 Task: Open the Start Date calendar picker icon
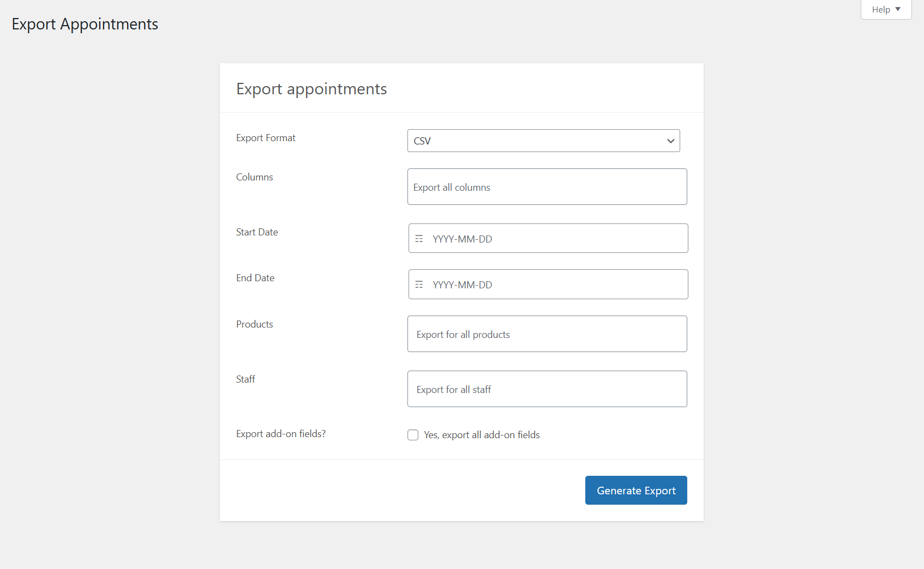point(419,238)
